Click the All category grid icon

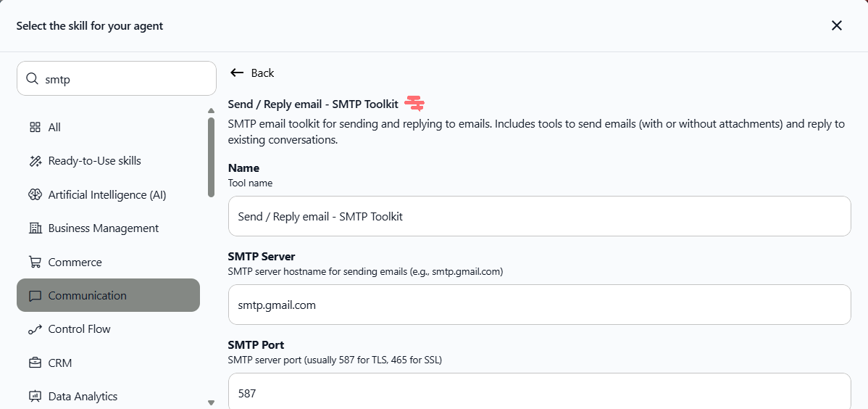click(35, 128)
